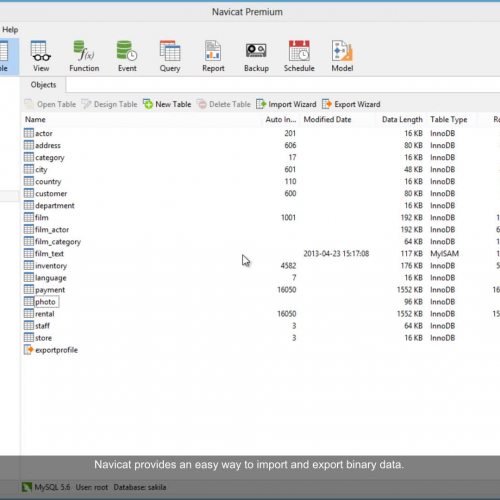Click the city table icon
The height and width of the screenshot is (500, 500).
29,169
